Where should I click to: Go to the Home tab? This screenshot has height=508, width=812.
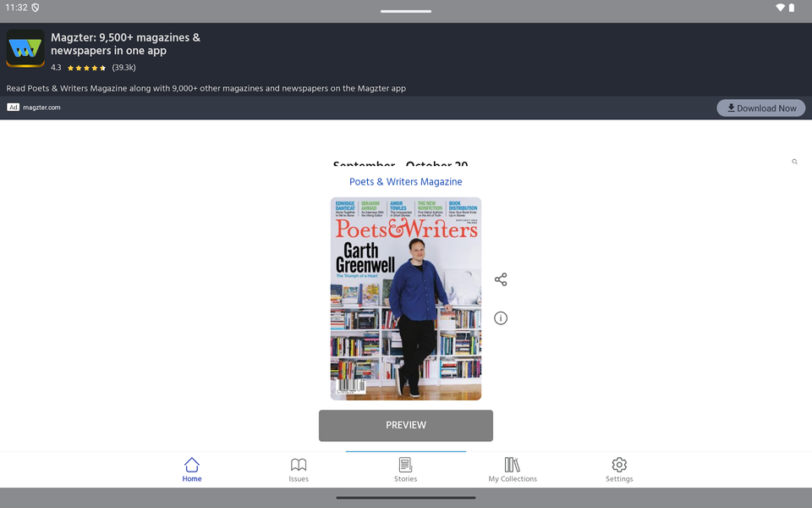click(192, 470)
